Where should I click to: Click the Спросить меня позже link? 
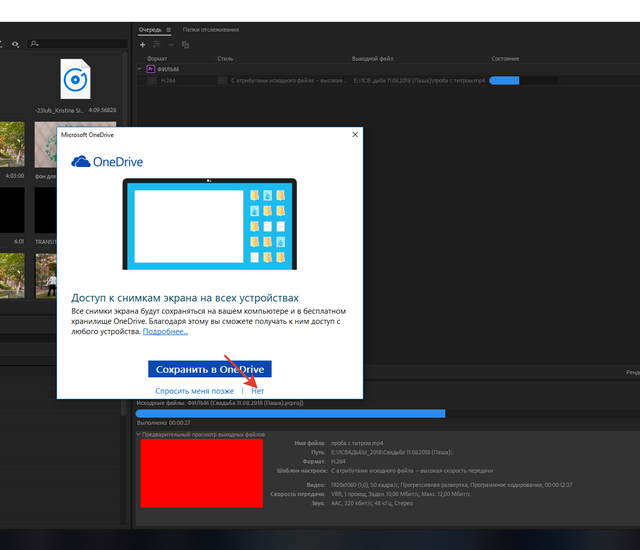pos(194,391)
